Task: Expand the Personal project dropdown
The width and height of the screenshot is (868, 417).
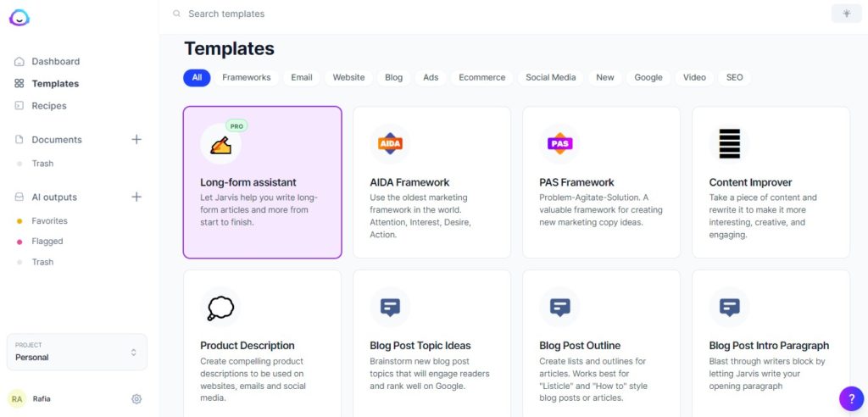Action: pos(77,352)
